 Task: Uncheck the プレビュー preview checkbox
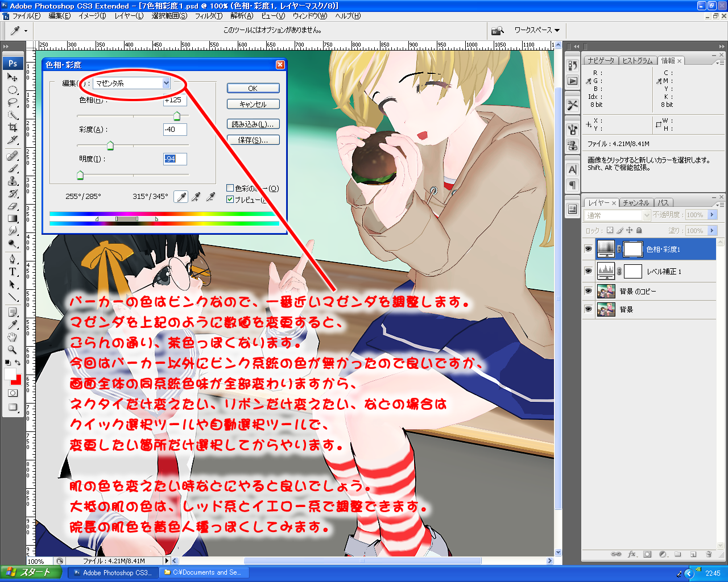230,199
